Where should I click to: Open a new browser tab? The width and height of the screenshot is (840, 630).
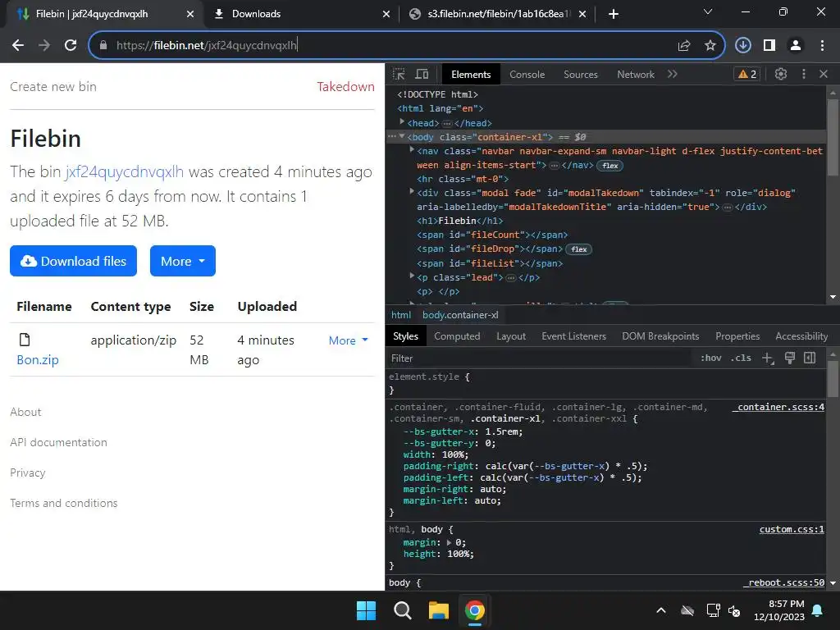click(x=614, y=14)
